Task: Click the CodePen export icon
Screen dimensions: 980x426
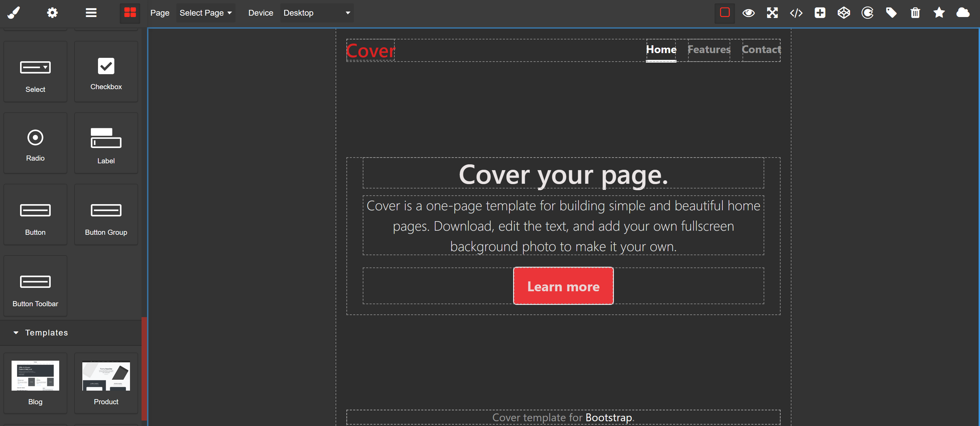Action: [844, 13]
